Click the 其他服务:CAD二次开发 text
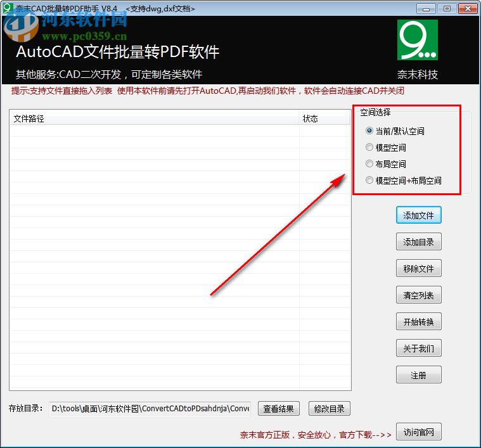This screenshot has height=448, width=481. [x=109, y=74]
